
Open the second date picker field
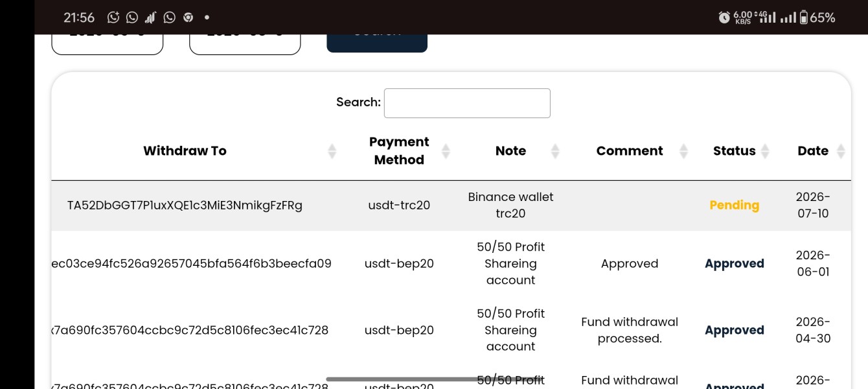point(245,43)
